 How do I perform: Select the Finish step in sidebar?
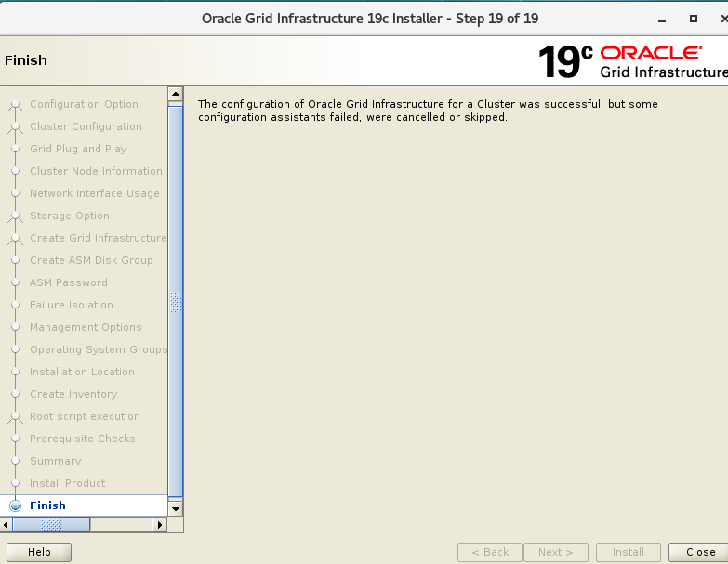point(47,505)
